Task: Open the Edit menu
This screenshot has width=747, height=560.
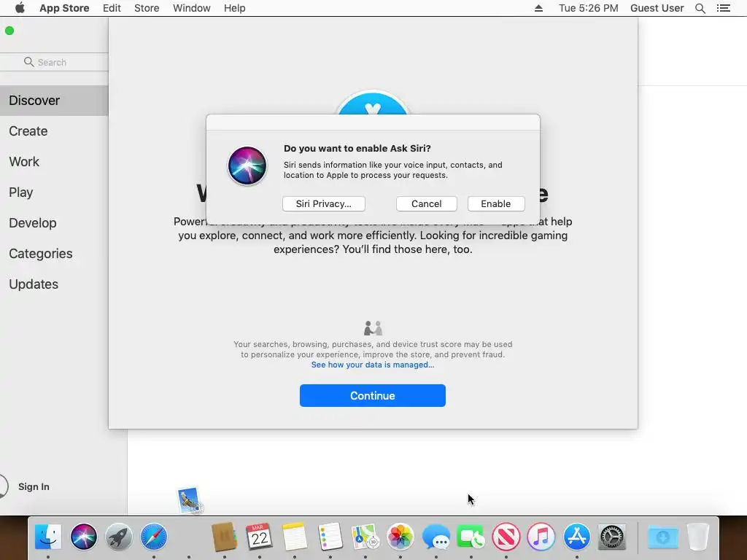Action: (x=112, y=8)
